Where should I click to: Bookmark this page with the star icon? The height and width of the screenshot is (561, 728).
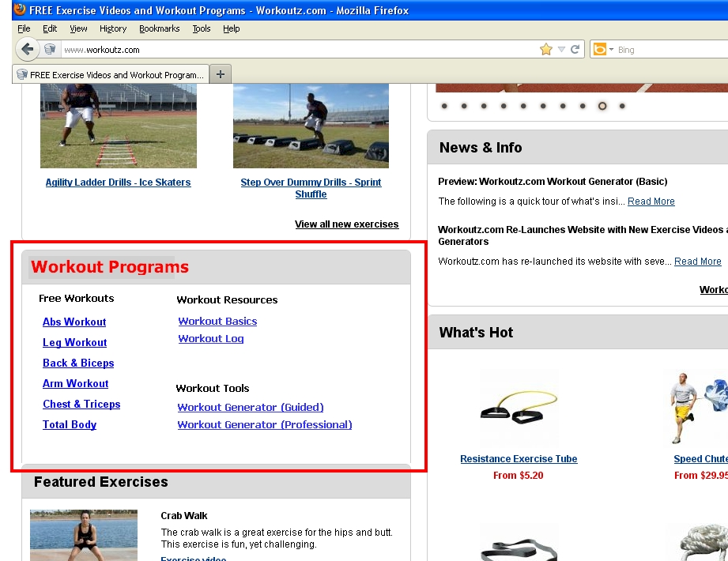(x=546, y=49)
